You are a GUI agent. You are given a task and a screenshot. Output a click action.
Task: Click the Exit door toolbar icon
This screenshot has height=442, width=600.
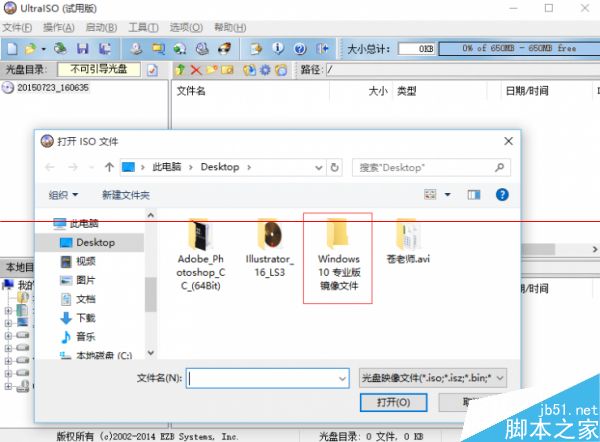pos(322,49)
